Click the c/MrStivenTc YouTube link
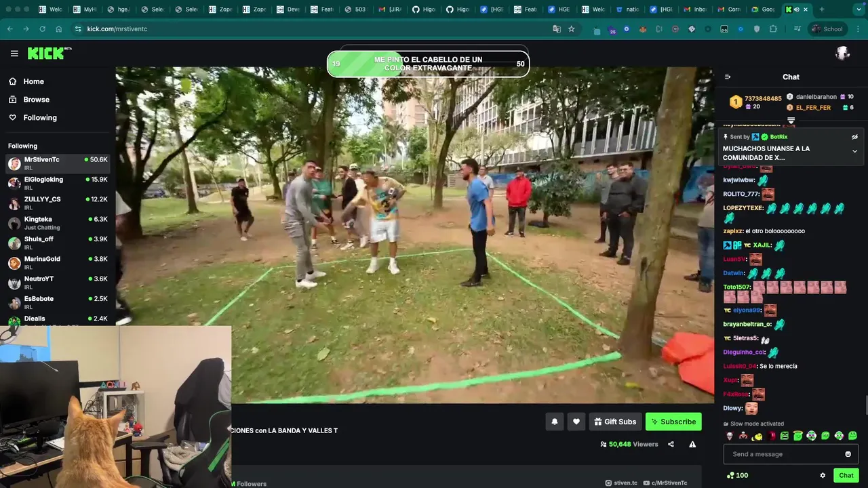868x488 pixels. click(665, 483)
